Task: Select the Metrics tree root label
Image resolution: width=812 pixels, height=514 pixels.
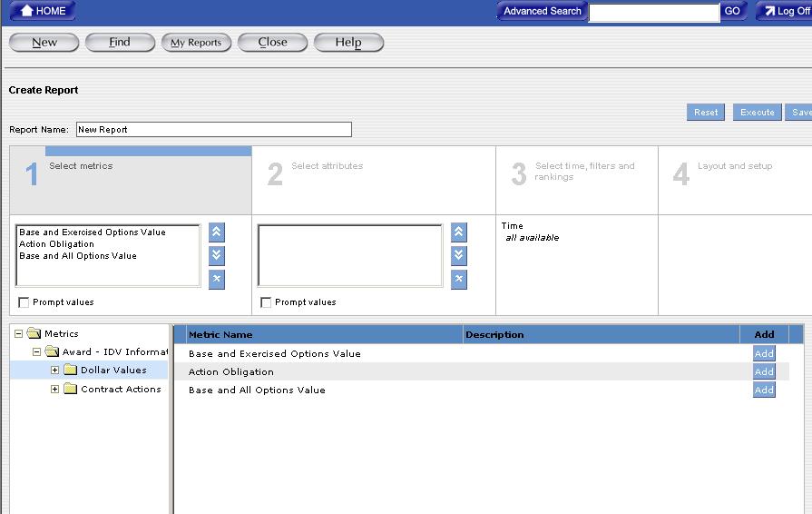Action: click(61, 333)
